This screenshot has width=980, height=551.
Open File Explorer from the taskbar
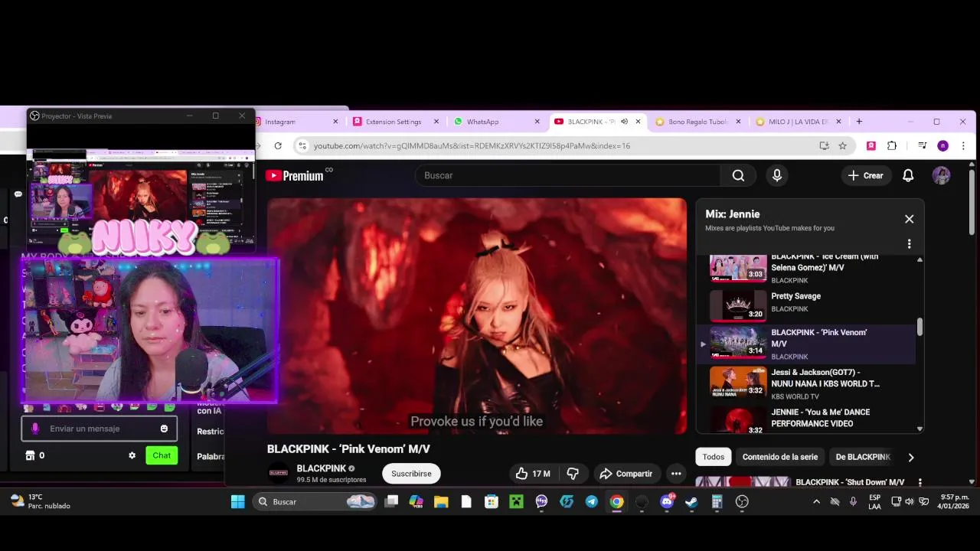441,501
